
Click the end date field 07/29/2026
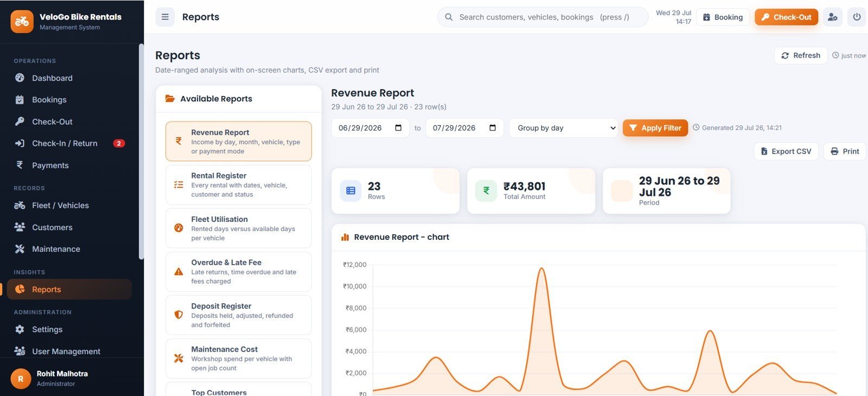[464, 128]
